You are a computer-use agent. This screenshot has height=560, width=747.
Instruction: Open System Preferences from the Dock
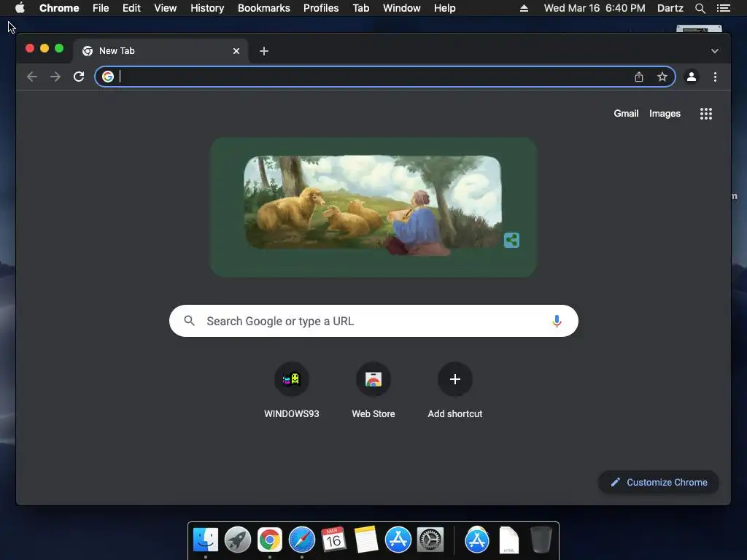pos(430,540)
